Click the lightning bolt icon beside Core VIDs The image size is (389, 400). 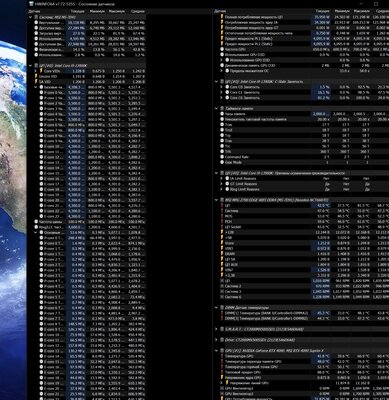point(41,71)
